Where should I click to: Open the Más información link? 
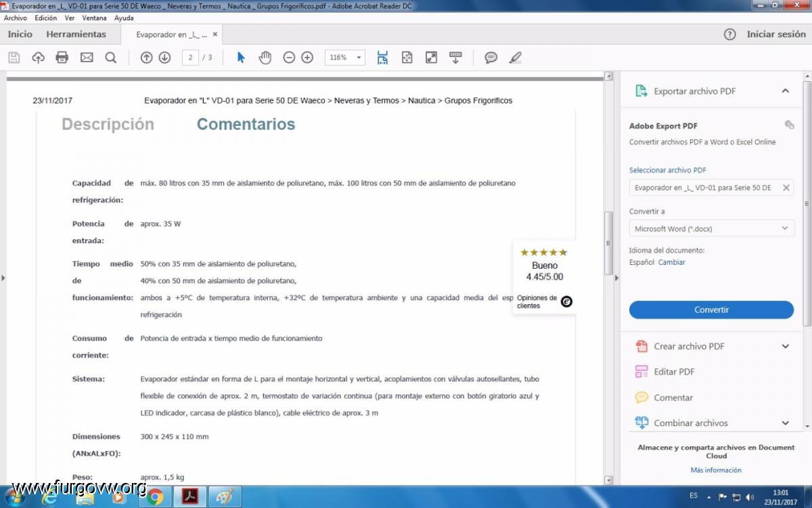(716, 470)
